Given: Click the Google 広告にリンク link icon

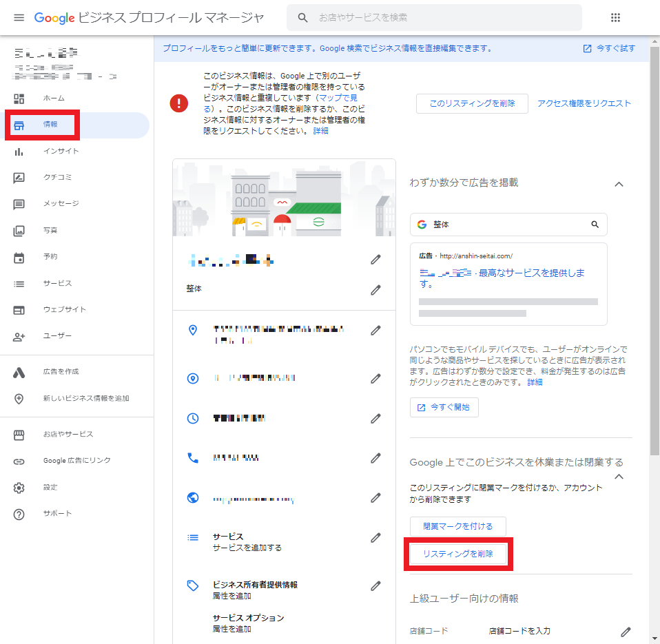Looking at the screenshot, I should 19,461.
